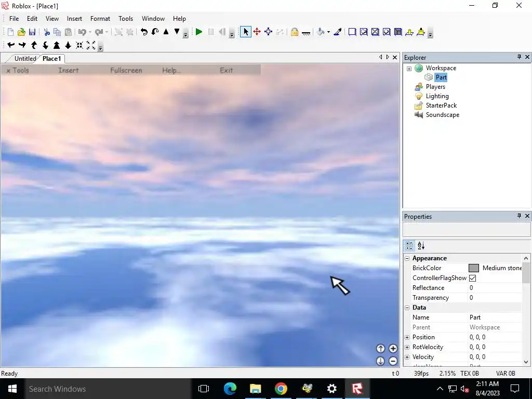Screen dimensions: 532x399
Task: Select the Dropper color picker tool
Action: click(338, 32)
